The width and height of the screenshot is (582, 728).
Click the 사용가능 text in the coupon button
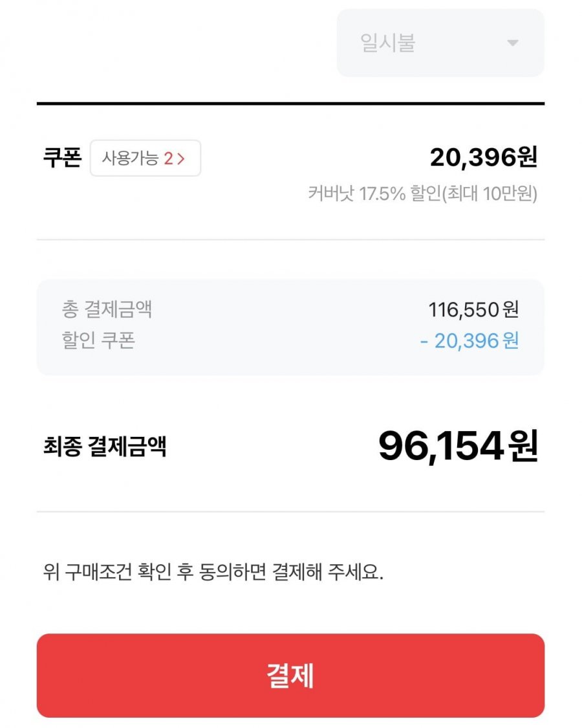coord(130,159)
